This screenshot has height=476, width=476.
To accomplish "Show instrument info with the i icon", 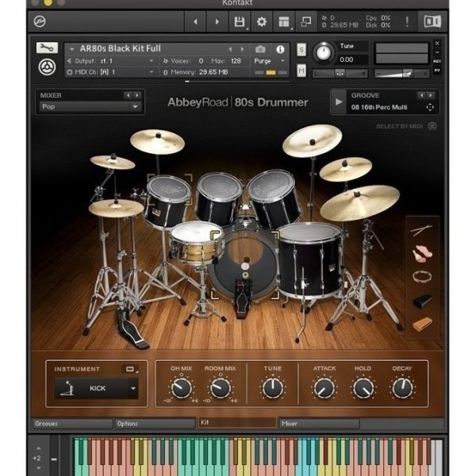I will pos(280,49).
